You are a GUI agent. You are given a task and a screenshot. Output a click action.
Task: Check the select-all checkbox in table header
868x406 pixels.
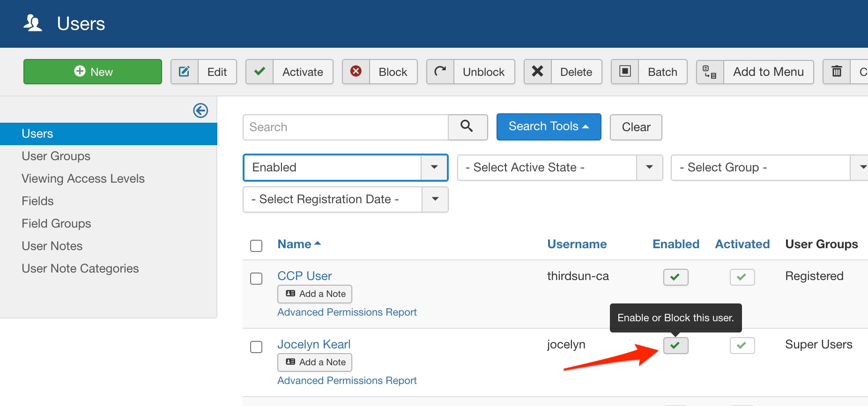256,245
